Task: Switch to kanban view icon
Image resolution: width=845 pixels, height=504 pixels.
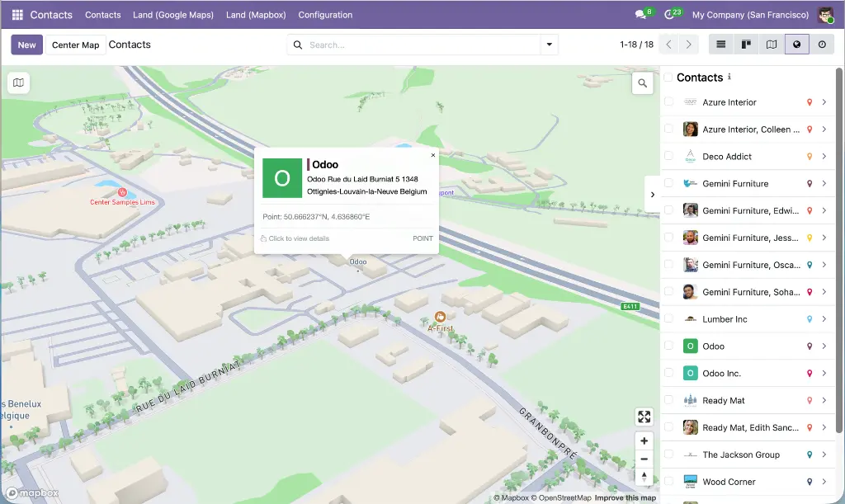Action: pos(746,45)
